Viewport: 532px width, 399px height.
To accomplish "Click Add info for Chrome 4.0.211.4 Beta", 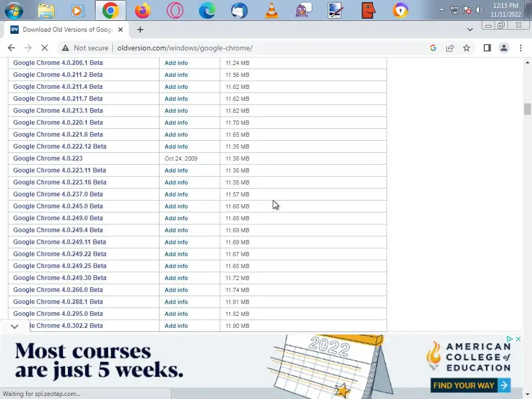I will (176, 87).
